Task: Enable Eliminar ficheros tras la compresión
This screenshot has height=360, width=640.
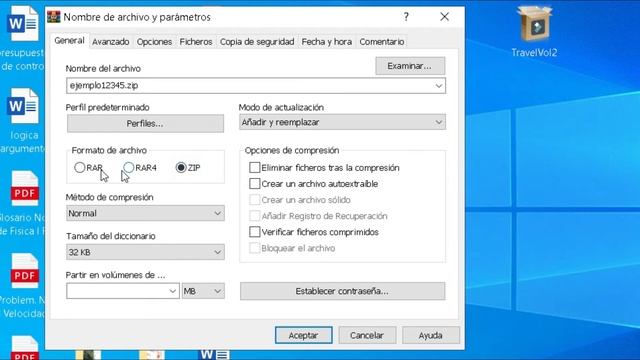Action: pyautogui.click(x=254, y=168)
